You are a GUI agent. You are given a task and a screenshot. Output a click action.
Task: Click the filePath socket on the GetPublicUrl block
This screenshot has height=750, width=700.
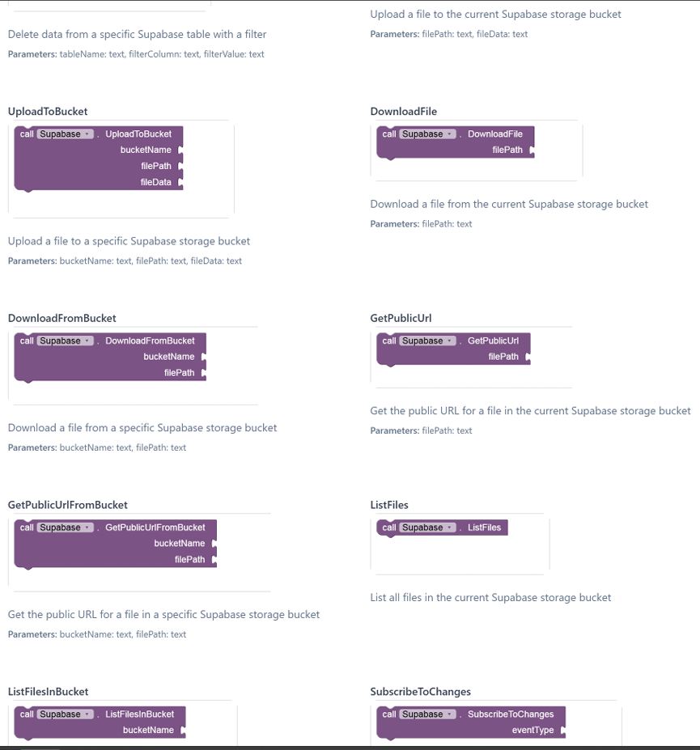(527, 357)
